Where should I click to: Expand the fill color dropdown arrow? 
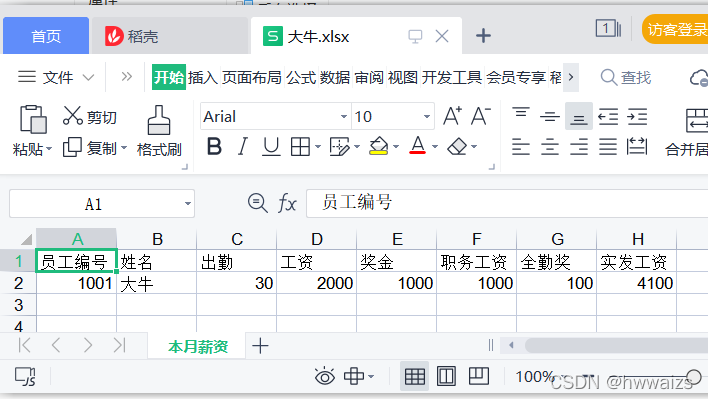click(x=396, y=147)
